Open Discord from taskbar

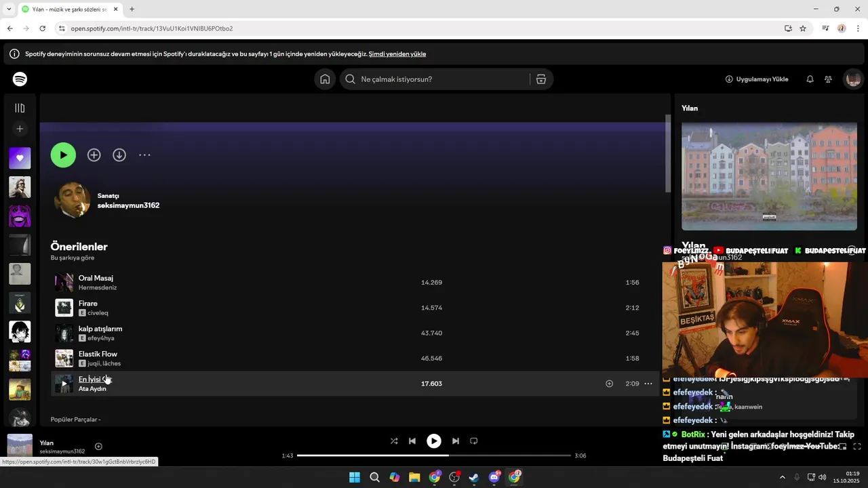click(494, 477)
